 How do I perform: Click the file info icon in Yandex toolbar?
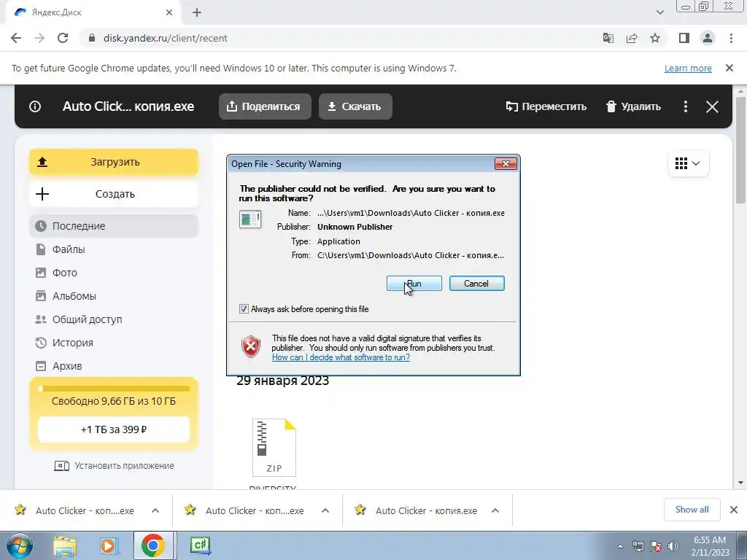[x=35, y=106]
